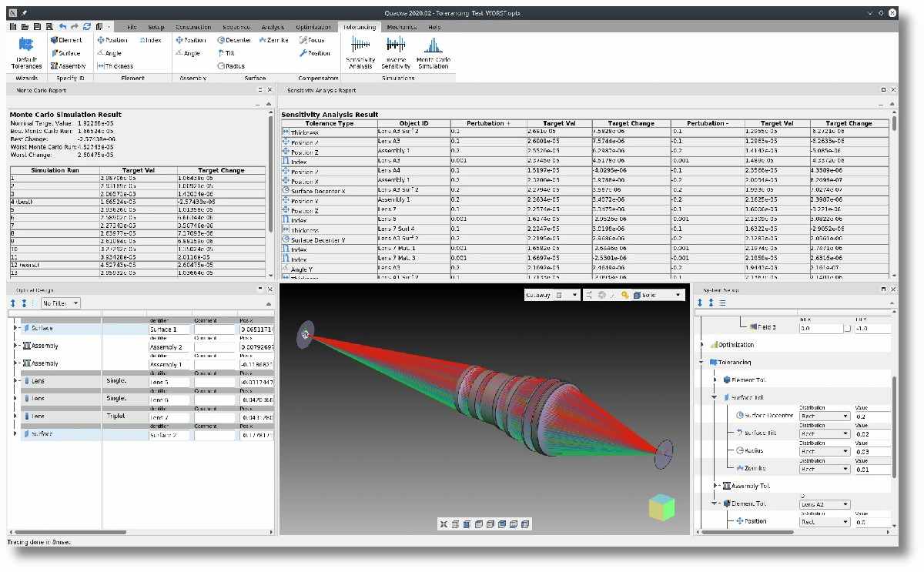Open the No Filter dropdown
Image resolution: width=924 pixels, height=572 pixels.
point(61,303)
